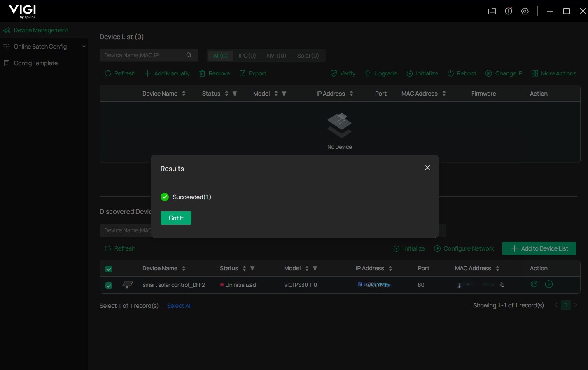Sort Discovered Devices by IP Address

390,268
